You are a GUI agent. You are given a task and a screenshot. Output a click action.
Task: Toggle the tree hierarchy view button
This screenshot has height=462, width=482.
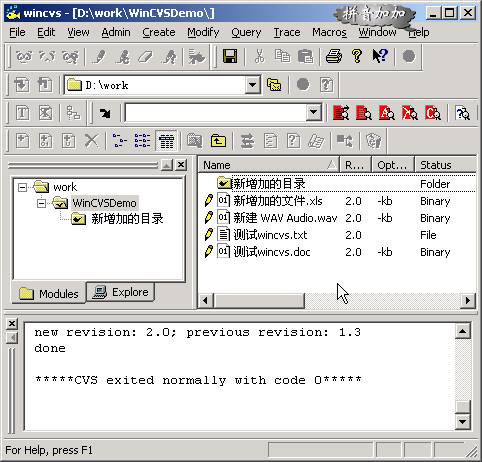click(x=120, y=141)
